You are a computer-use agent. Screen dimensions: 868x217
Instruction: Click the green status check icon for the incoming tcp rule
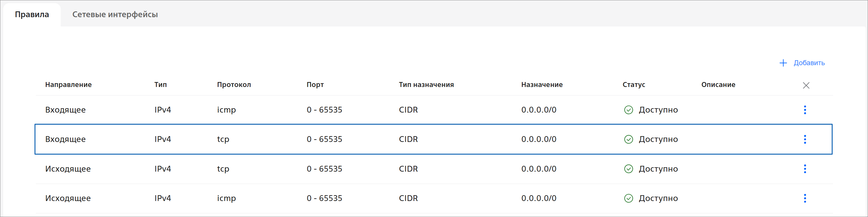pyautogui.click(x=628, y=139)
